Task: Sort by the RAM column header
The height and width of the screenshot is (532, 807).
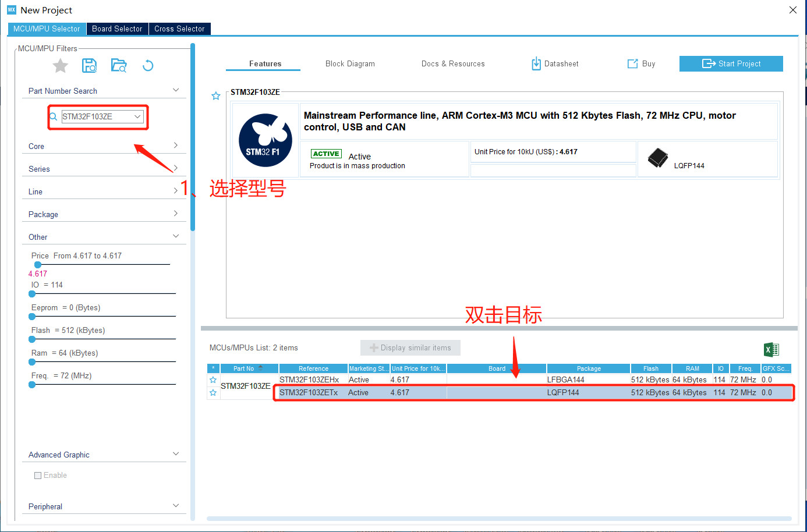Action: point(692,368)
